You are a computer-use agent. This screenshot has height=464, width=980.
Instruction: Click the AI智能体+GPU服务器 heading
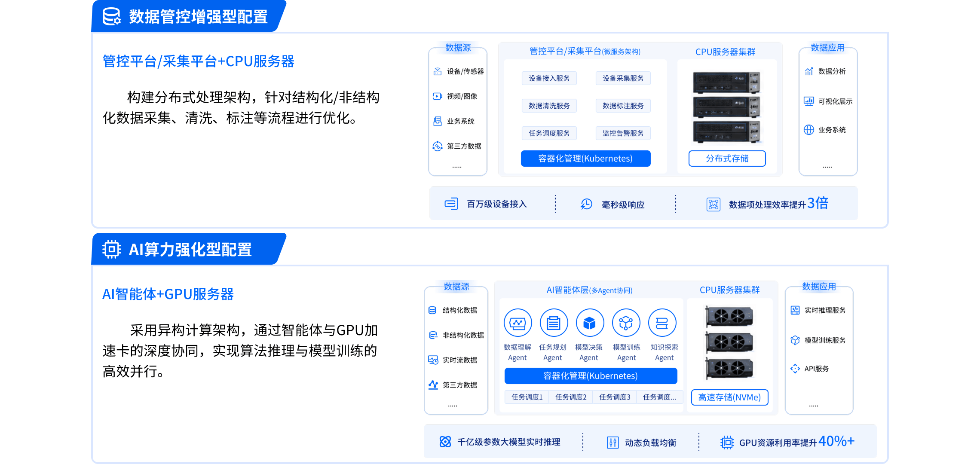pyautogui.click(x=168, y=294)
